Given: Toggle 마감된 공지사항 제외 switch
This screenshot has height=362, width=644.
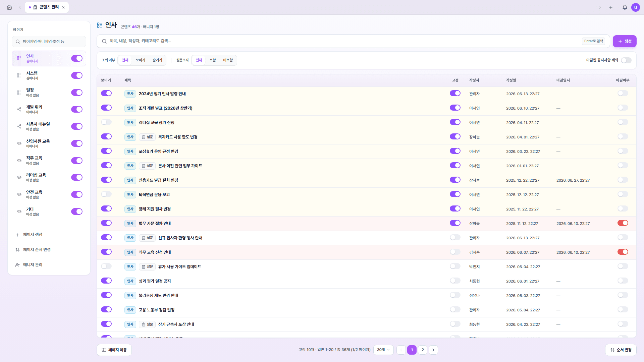Looking at the screenshot, I should (x=626, y=60).
